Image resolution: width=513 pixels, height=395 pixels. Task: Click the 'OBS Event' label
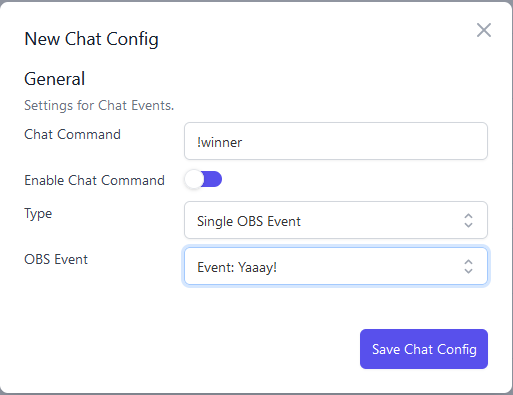[56, 259]
